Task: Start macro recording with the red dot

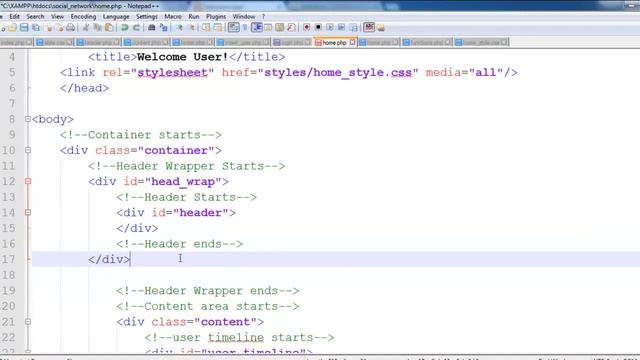Action: 306,27
